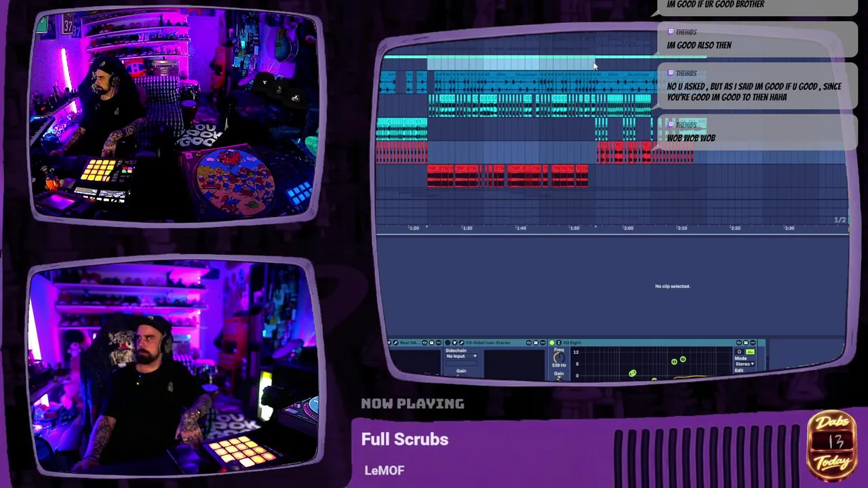868x488 pixels.
Task: Click the 2:00 marker in time ruler
Action: coord(629,228)
